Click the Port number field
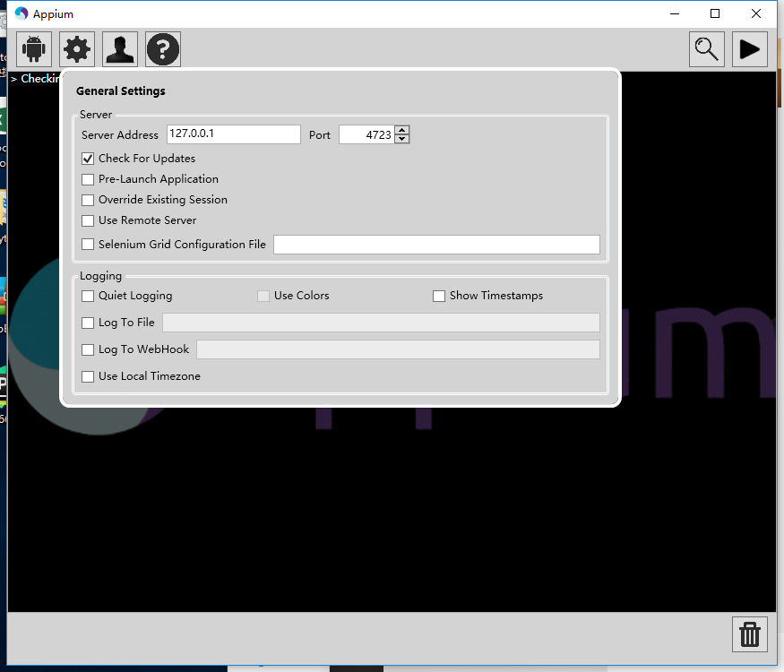Image resolution: width=784 pixels, height=672 pixels. coord(367,134)
